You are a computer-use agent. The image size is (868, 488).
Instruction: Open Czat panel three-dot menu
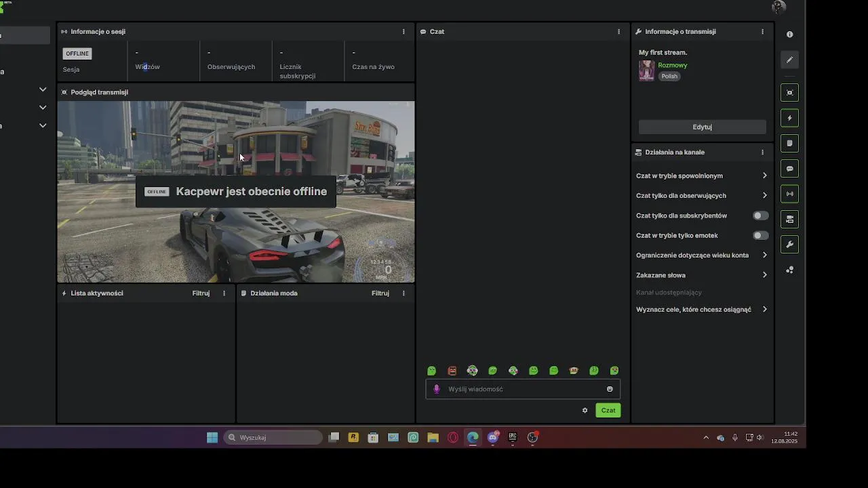[x=618, y=32]
